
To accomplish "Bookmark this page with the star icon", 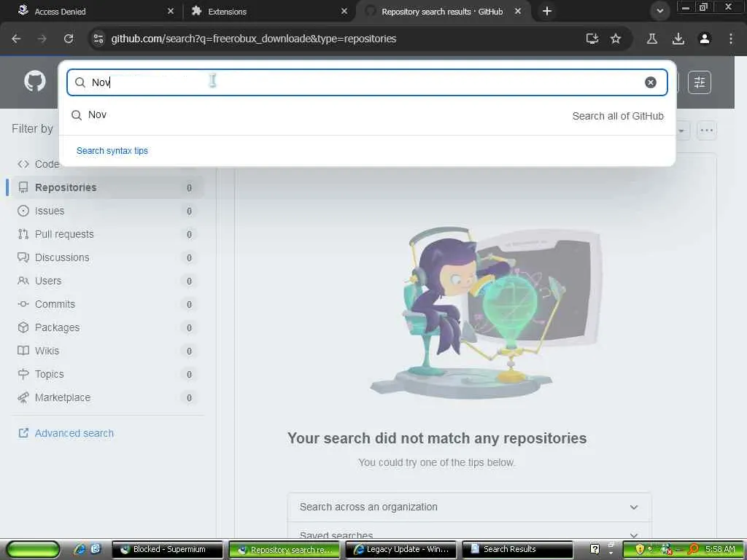I will click(x=616, y=39).
